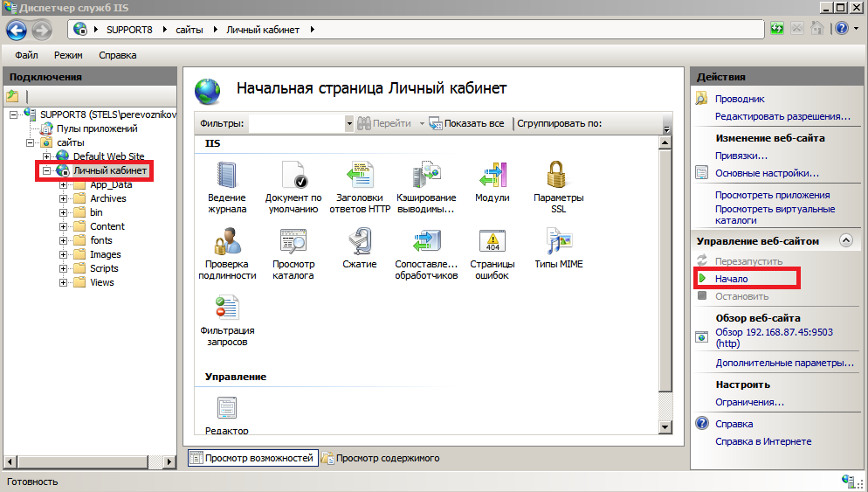Open Проверка подлинности authentication icon
868x492 pixels.
point(227,253)
